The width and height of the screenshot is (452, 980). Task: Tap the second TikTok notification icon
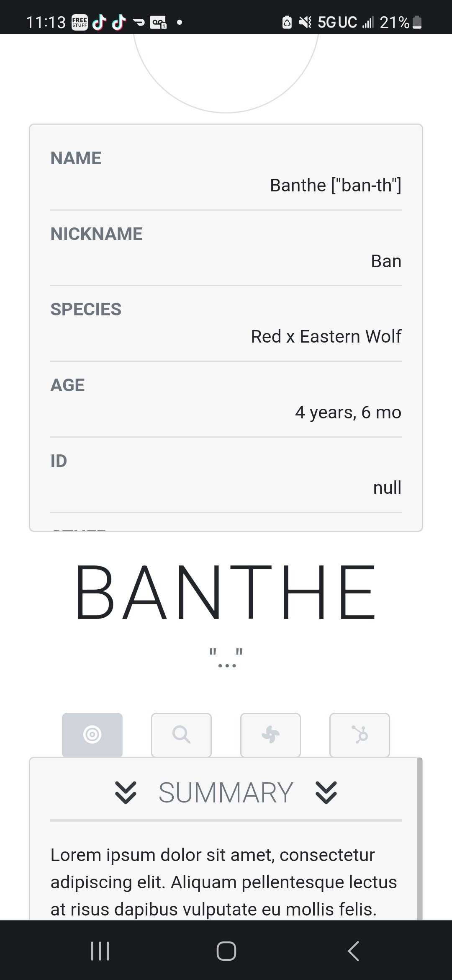pyautogui.click(x=119, y=22)
